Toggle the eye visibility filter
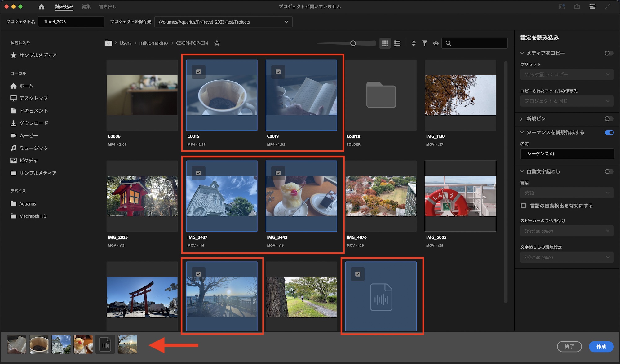 click(x=436, y=43)
